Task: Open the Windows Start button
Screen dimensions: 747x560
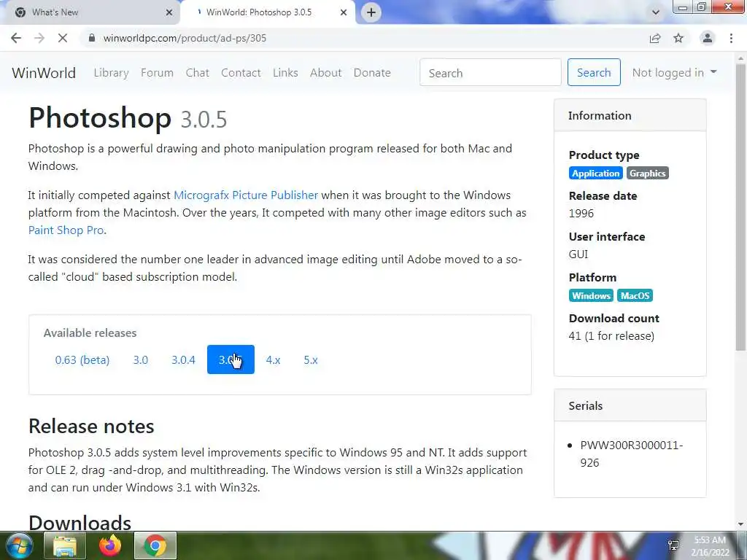Action: tap(20, 545)
